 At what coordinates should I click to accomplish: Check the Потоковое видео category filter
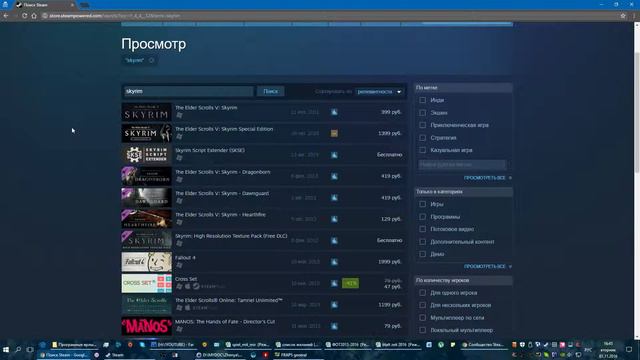(422, 229)
